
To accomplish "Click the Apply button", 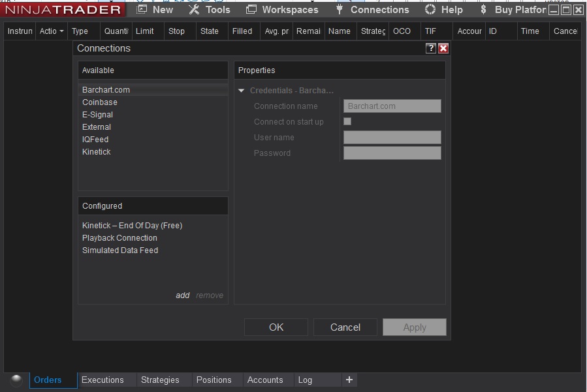I will point(415,327).
